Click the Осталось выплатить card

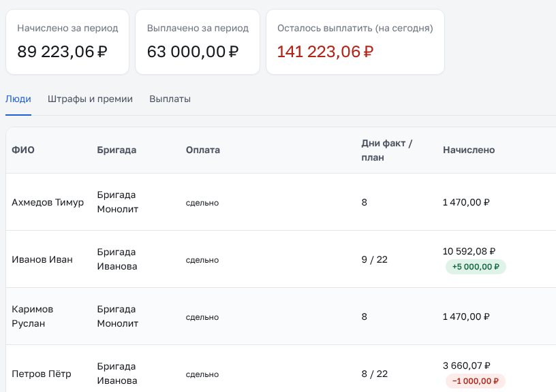tap(355, 42)
